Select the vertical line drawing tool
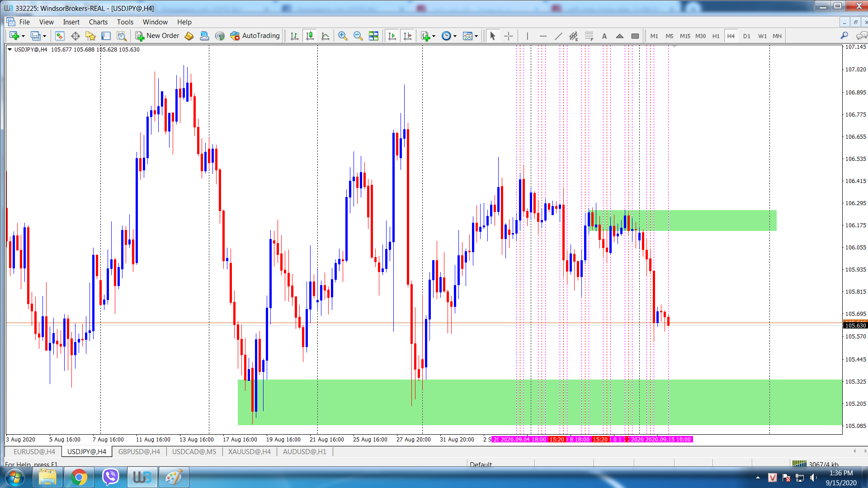 (527, 36)
